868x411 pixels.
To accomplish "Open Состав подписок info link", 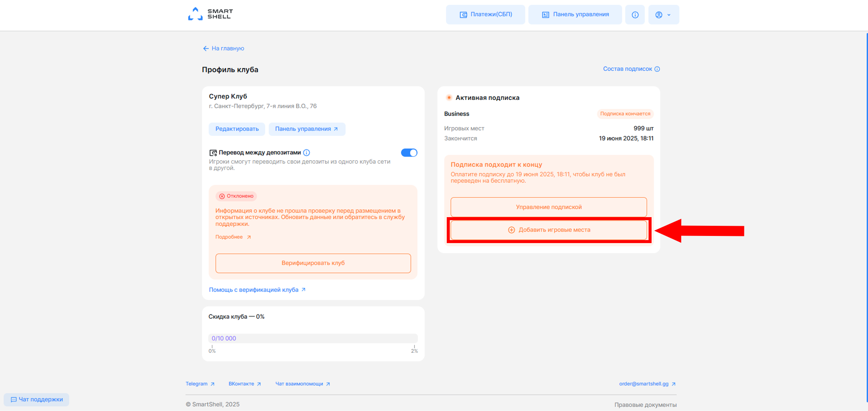I will tap(631, 69).
